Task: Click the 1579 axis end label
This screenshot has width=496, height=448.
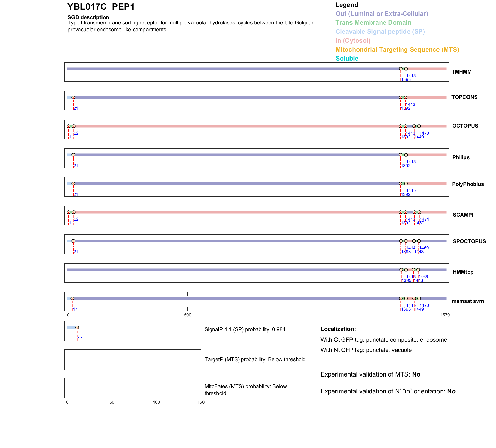Action: click(445, 315)
